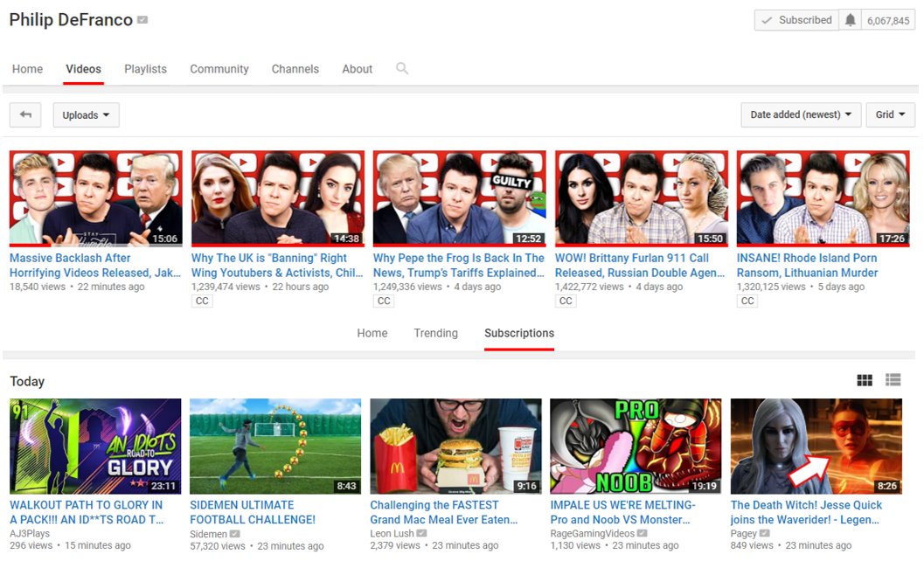Screen dimensions: 924x568
Task: Go to the channel Home tab
Action: click(28, 69)
